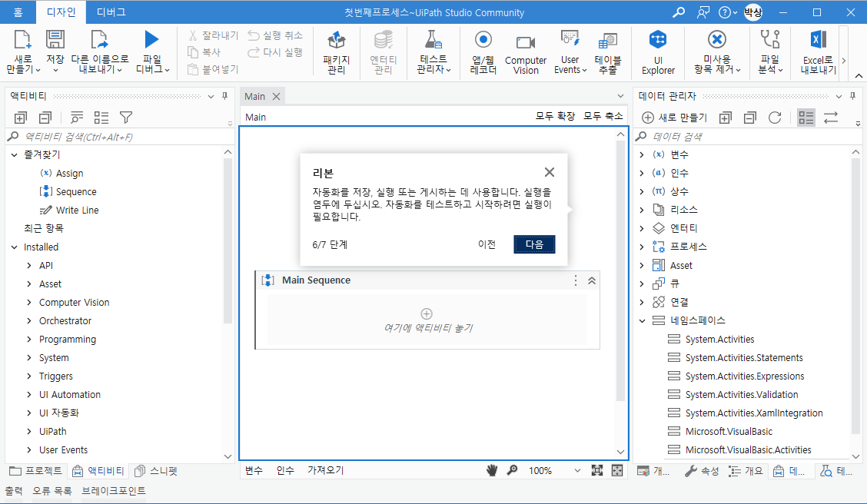Click the 데이터 검색 search field
Viewport: 867px width, 504px height.
pos(746,137)
